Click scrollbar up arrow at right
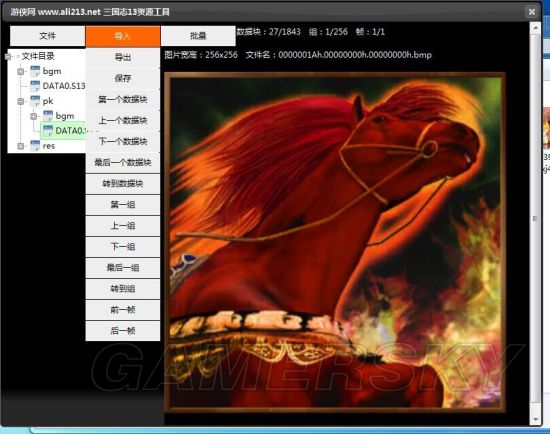 tap(535, 28)
